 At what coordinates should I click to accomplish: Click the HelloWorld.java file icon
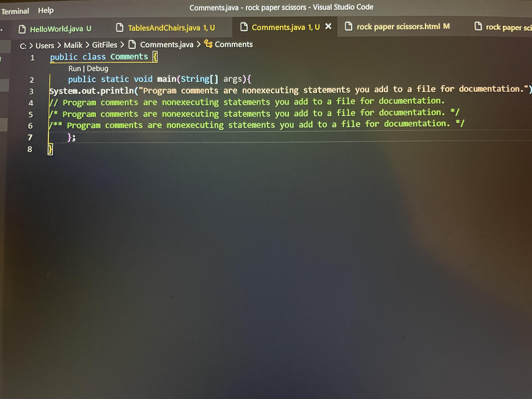(22, 29)
